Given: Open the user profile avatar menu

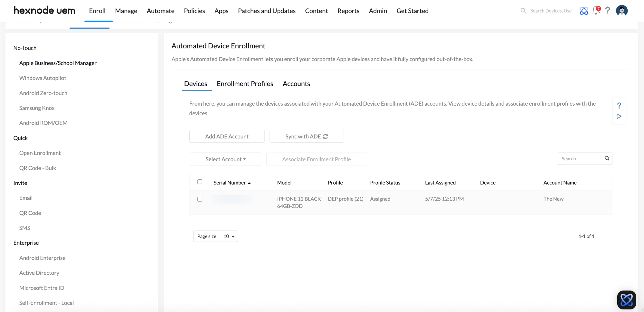Looking at the screenshot, I should [x=622, y=11].
